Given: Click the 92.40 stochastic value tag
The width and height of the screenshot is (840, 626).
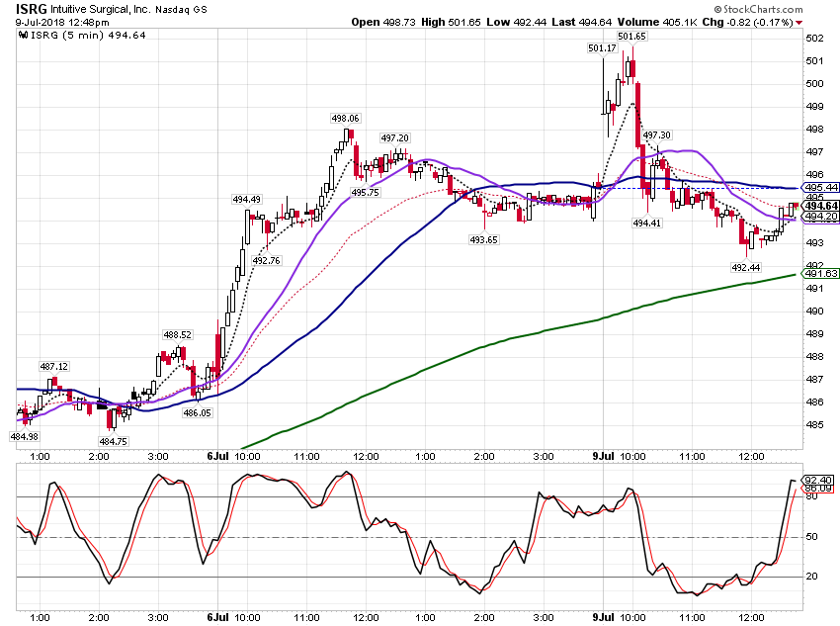Looking at the screenshot, I should pyautogui.click(x=818, y=480).
